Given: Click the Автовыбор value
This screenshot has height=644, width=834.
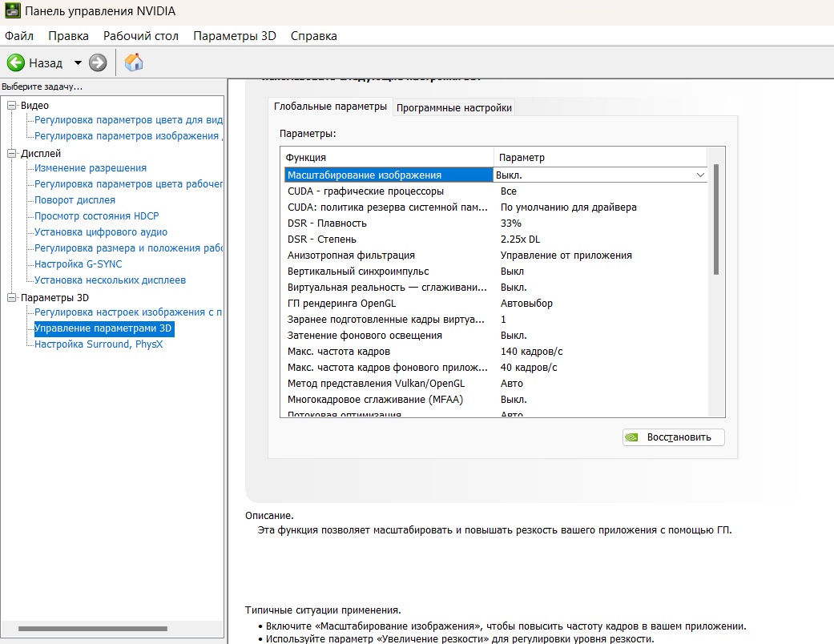Looking at the screenshot, I should 526,303.
